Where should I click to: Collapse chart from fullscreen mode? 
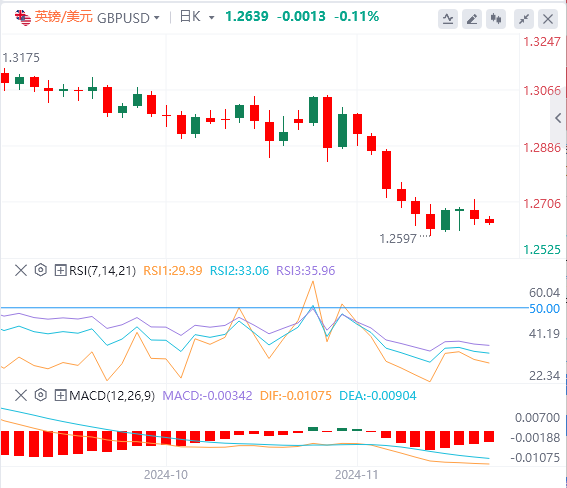524,19
